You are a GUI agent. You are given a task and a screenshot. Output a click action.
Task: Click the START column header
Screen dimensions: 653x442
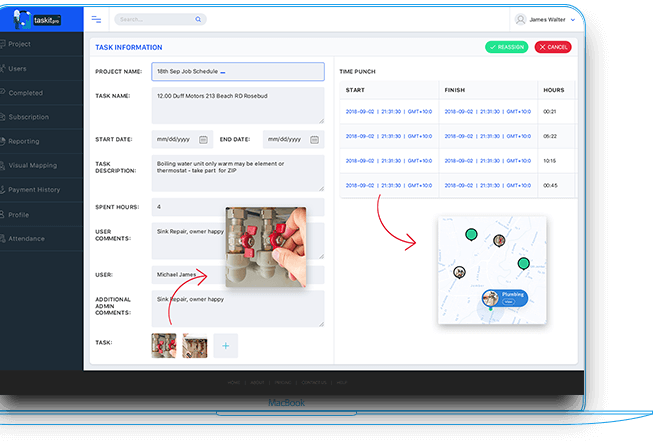pyautogui.click(x=355, y=90)
